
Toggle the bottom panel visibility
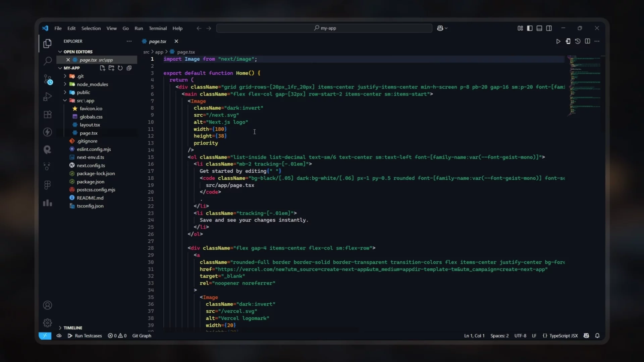539,28
